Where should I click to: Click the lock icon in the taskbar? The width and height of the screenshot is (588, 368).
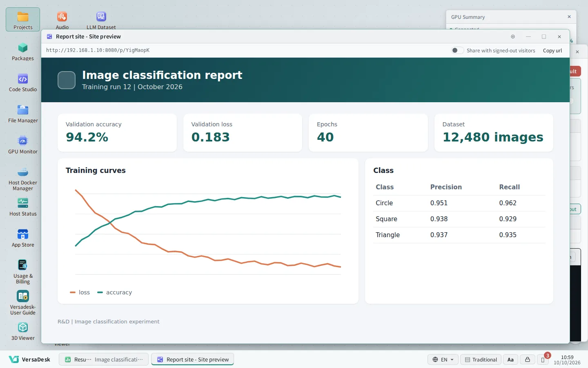pos(528,359)
